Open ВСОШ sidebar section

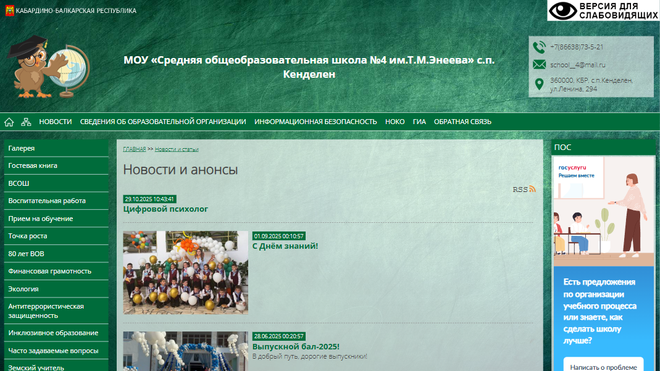[x=56, y=184]
